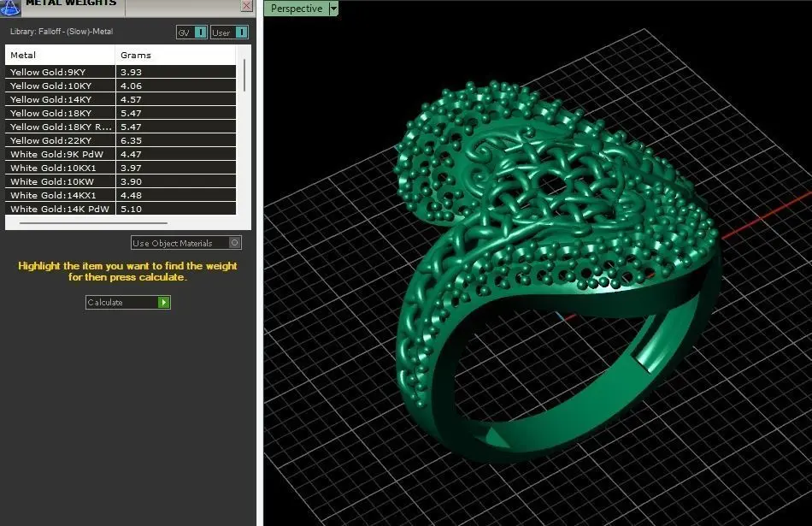The width and height of the screenshot is (812, 526).
Task: Toggle the GV library switch
Action: [x=200, y=33]
